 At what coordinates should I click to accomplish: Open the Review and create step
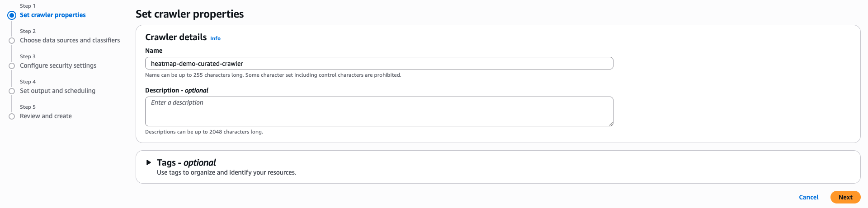46,116
